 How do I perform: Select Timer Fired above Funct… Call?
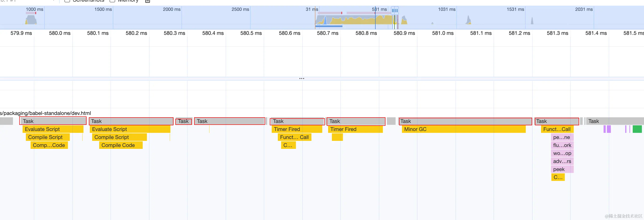pos(297,129)
